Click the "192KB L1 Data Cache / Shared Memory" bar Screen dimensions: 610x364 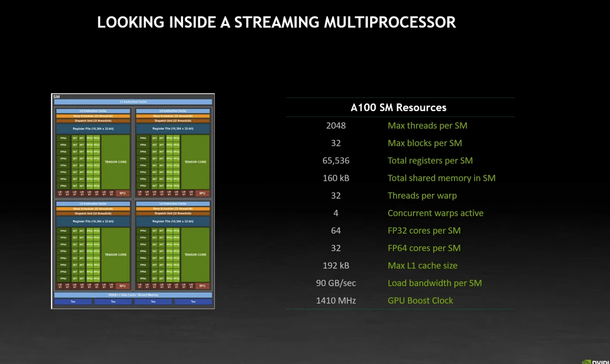click(133, 295)
